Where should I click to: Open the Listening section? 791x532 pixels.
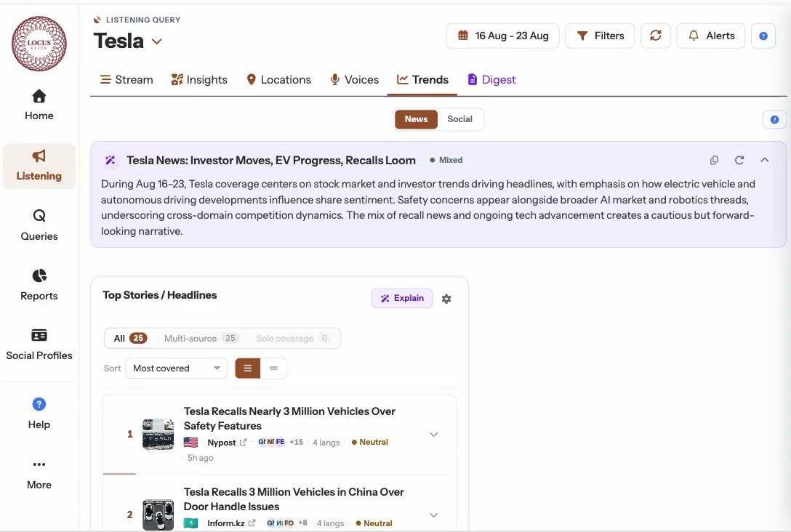tap(39, 166)
